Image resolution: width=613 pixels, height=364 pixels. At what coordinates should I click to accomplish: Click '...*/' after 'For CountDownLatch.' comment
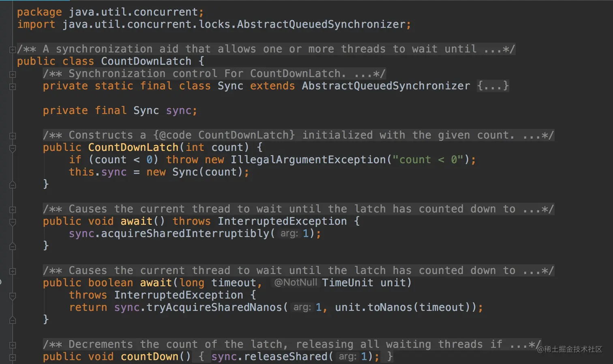[x=370, y=74]
